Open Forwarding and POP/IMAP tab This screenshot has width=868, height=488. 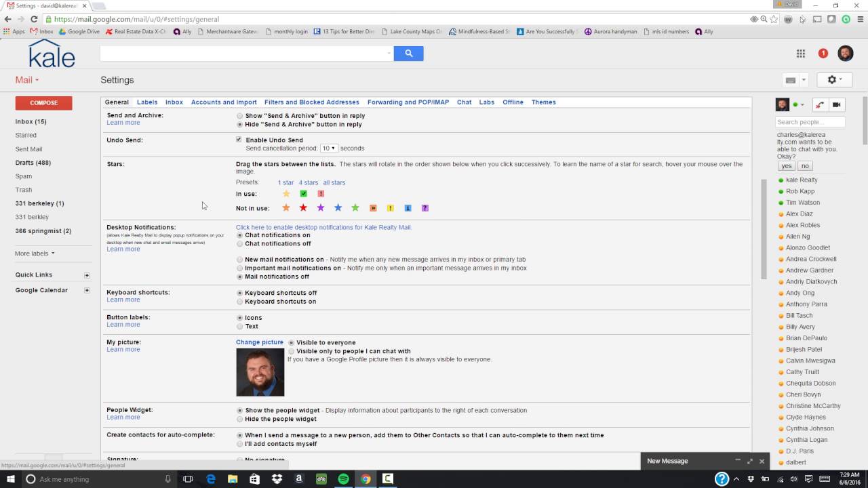coord(408,102)
